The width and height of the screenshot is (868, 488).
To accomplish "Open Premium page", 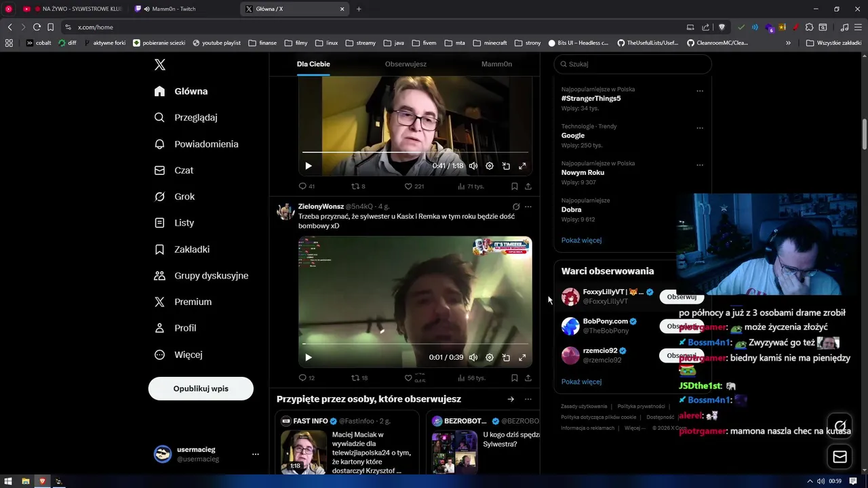I will [x=183, y=302].
